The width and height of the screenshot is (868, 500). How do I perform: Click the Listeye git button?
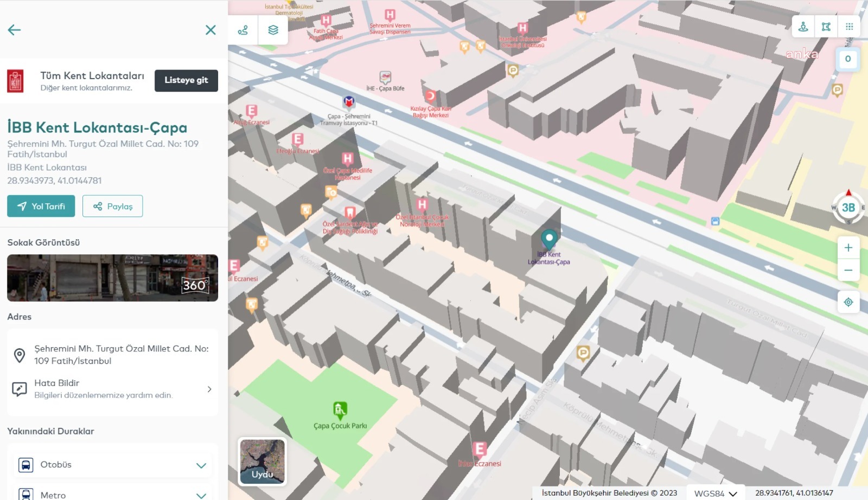[186, 80]
